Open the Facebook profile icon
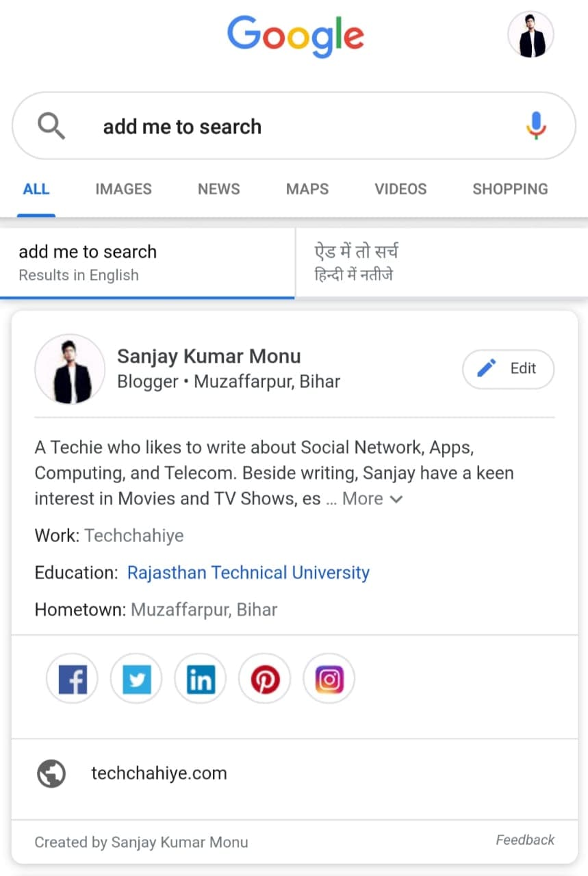Screen dimensions: 588x876 [72, 680]
